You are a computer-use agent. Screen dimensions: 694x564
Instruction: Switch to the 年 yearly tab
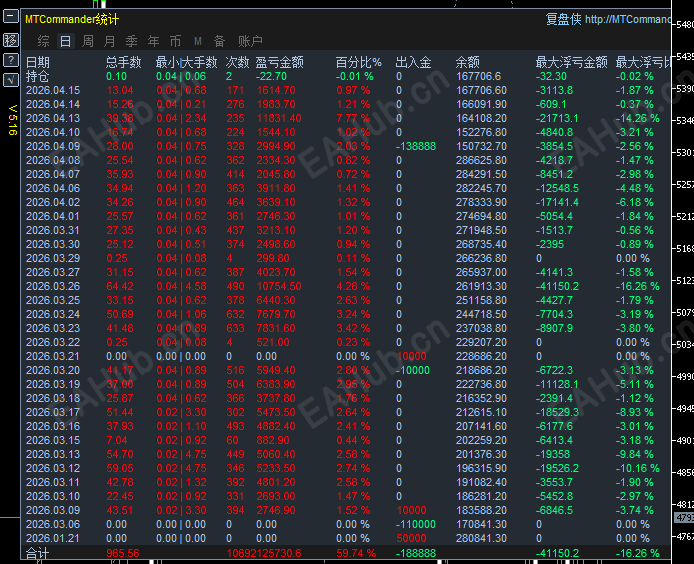[154, 41]
